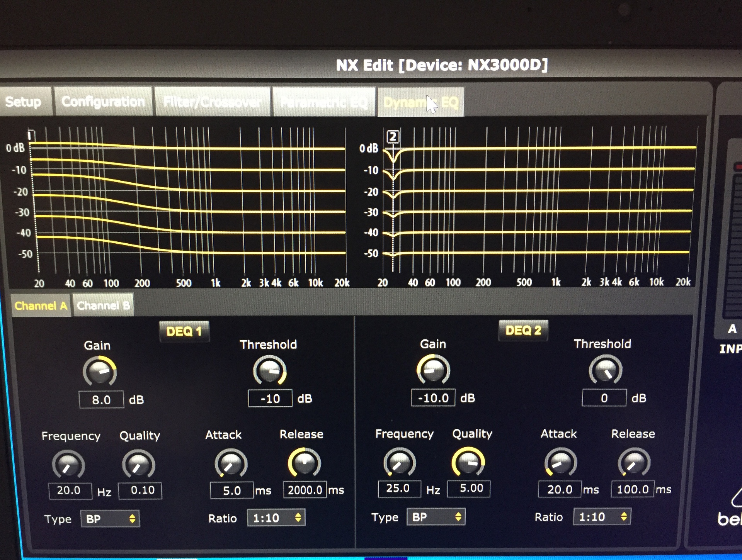
Task: Click the DEQ 1 Gain knob
Action: (100, 371)
